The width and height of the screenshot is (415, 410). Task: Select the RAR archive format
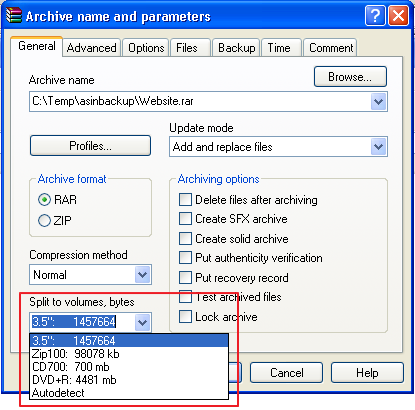(x=57, y=200)
